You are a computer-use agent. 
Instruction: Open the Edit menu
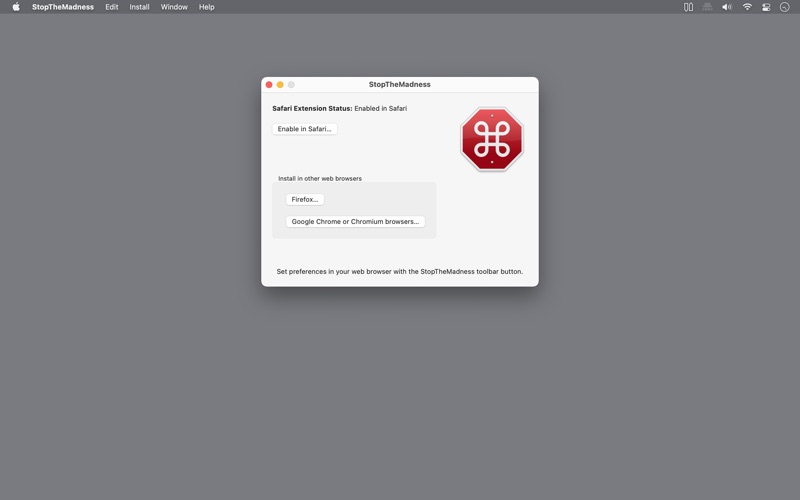coord(112,7)
